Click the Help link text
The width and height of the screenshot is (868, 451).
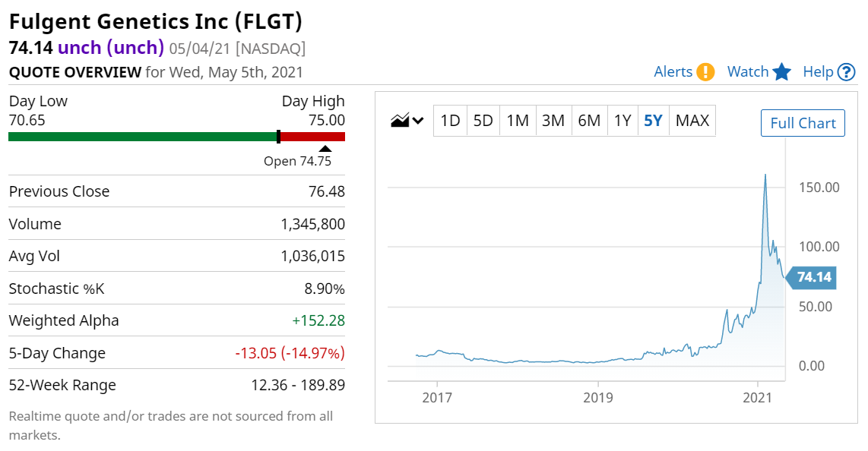(818, 72)
